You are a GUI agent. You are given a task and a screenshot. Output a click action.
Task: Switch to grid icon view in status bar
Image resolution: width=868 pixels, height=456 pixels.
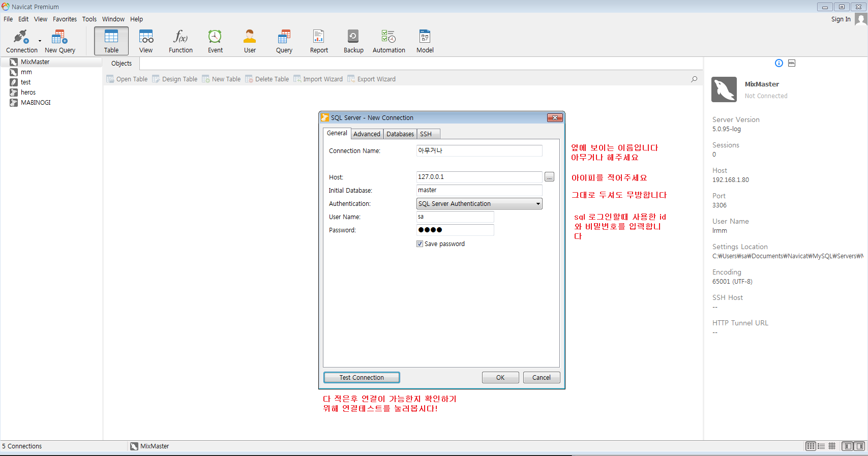point(832,446)
